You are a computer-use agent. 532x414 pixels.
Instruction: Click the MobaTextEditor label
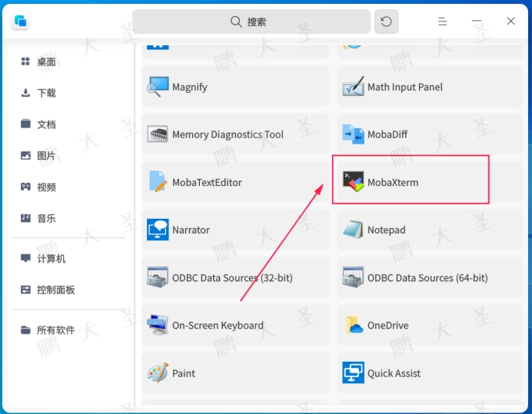point(207,182)
